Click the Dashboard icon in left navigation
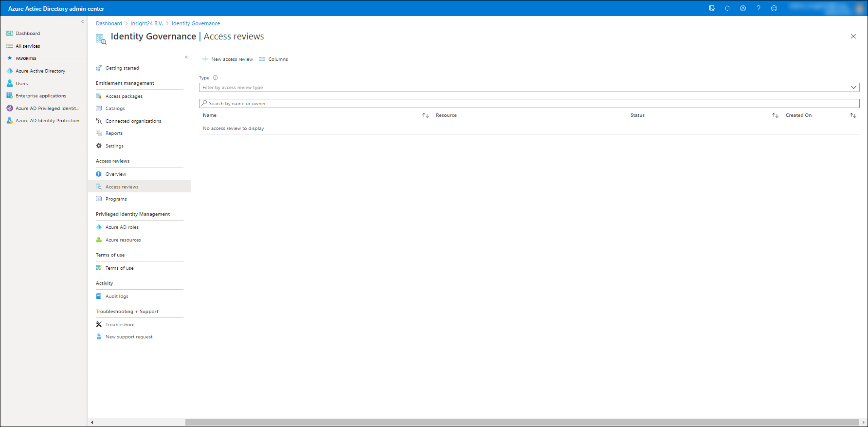Image resolution: width=868 pixels, height=427 pixels. point(10,33)
